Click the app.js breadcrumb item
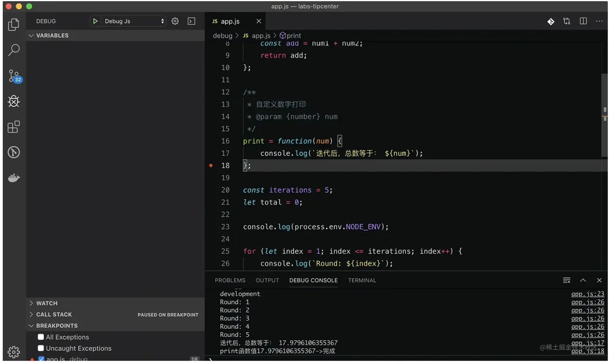This screenshot has width=609, height=364. (256, 36)
